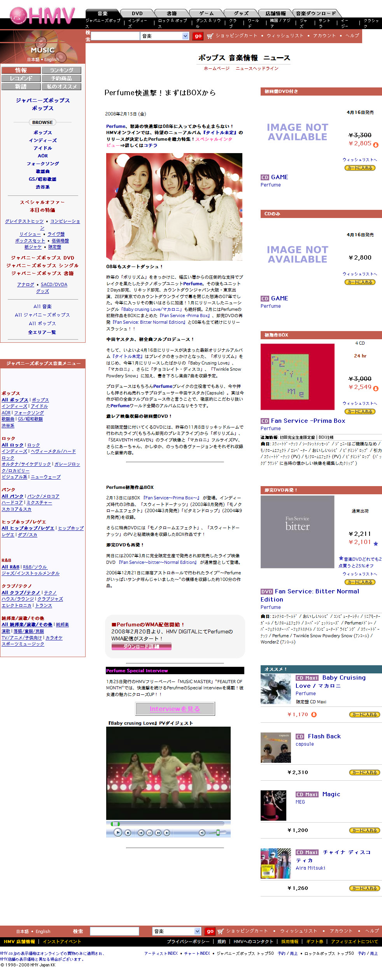Viewport: 382px width, 980px height.
Task: Open the アイドル link in BROWSE list
Action: (43, 148)
